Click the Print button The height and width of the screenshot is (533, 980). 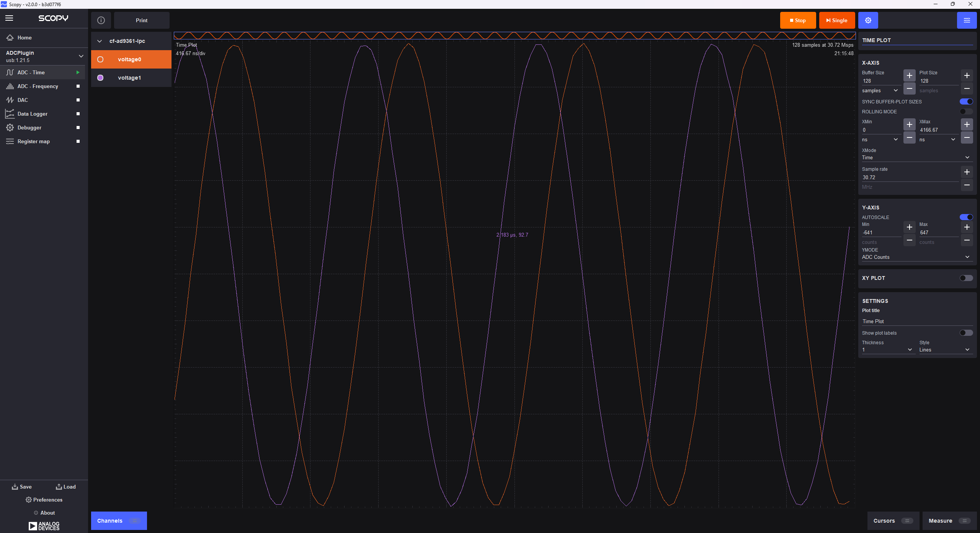pyautogui.click(x=142, y=20)
